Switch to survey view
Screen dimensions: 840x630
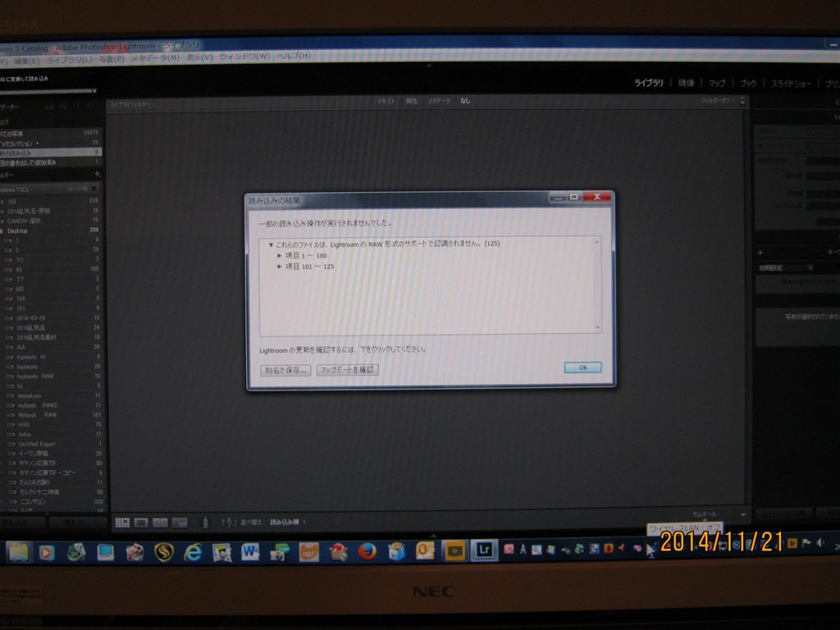pyautogui.click(x=180, y=523)
